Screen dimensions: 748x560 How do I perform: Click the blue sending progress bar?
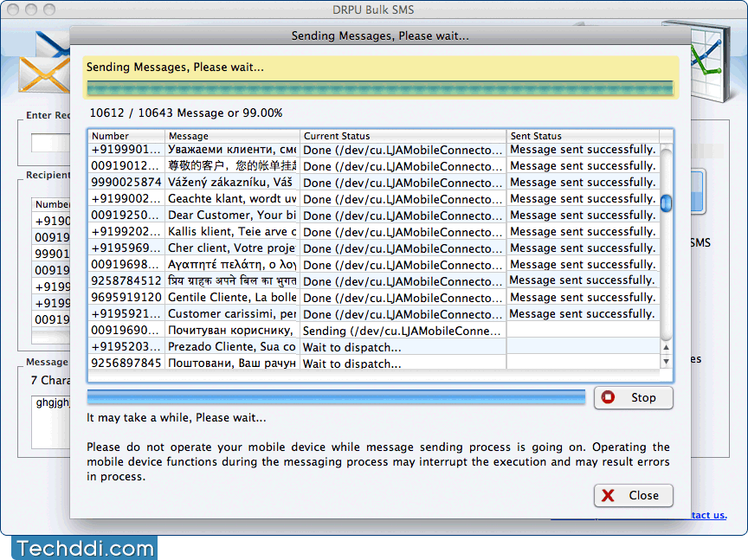[x=336, y=397]
